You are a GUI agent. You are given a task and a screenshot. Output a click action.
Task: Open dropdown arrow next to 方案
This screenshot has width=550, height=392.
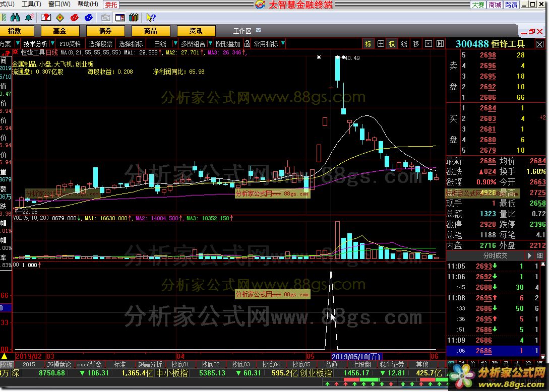pos(18,43)
